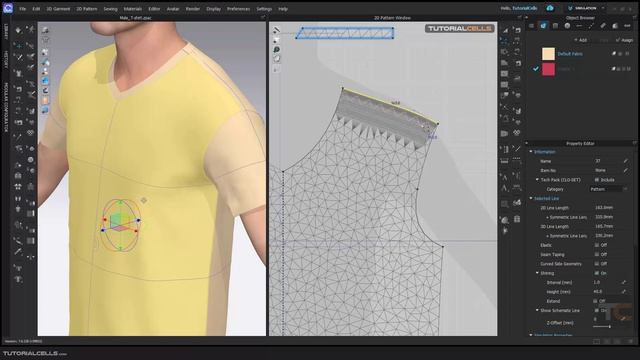
Task: Click the Copy button in Object Browser
Action: (604, 40)
